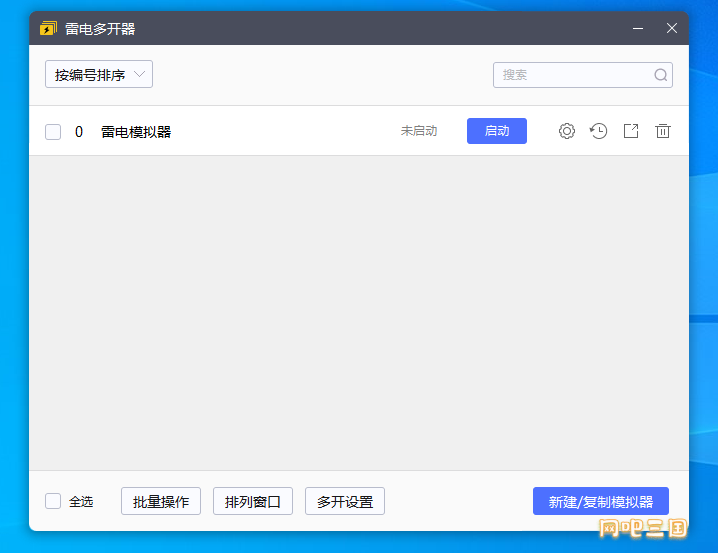718x553 pixels.
Task: Open the 按编号排序 sort dropdown
Action: (99, 74)
